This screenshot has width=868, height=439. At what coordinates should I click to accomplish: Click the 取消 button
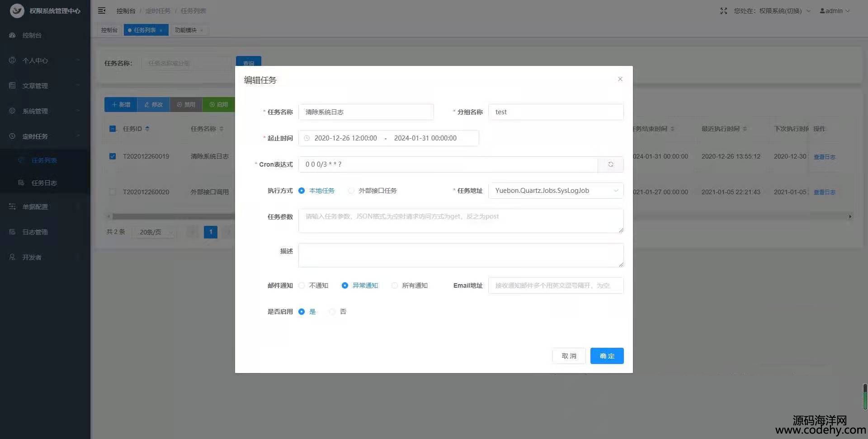tap(569, 356)
